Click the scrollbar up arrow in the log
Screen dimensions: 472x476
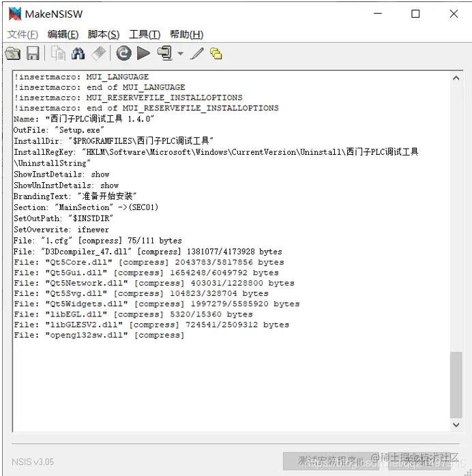(456, 78)
